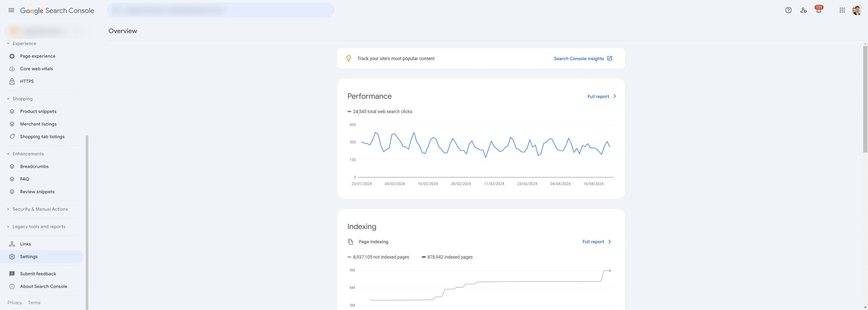Open users and permissions settings icon

click(803, 10)
